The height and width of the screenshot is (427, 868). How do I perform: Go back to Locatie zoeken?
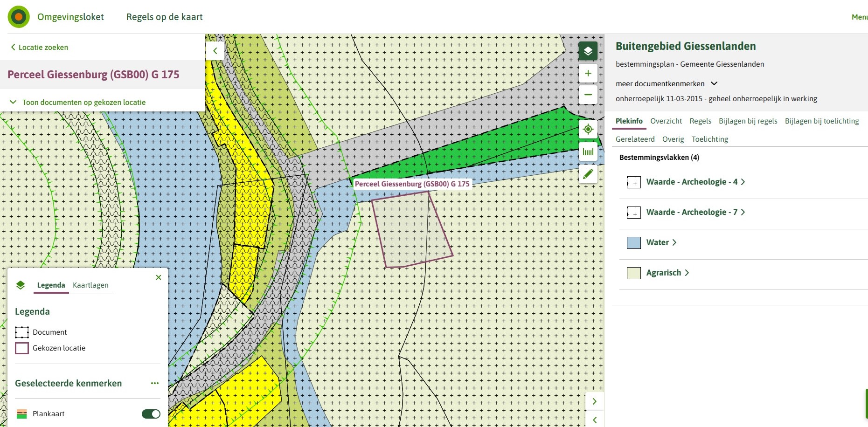[40, 48]
